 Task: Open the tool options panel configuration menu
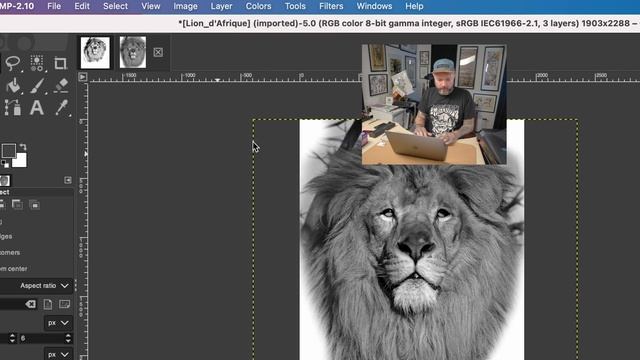(68, 180)
